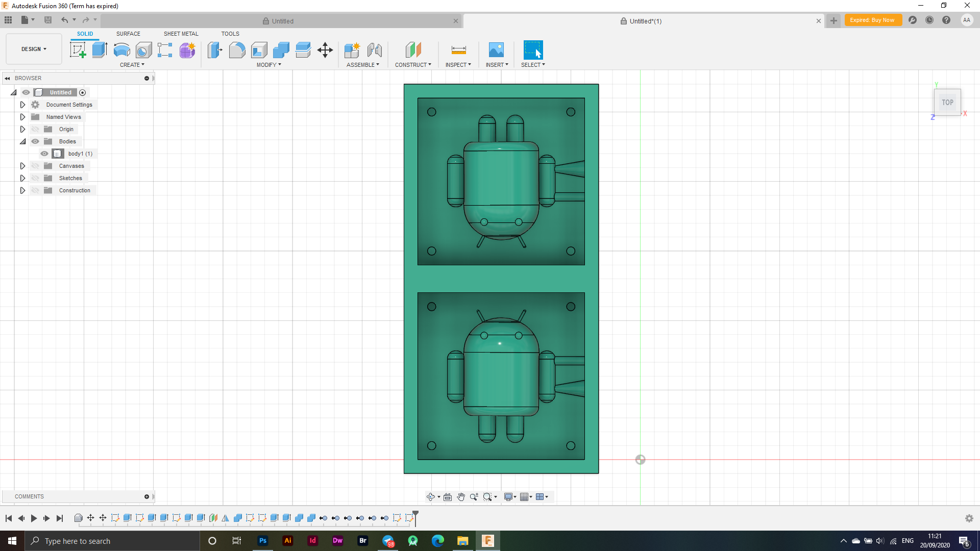Viewport: 980px width, 551px height.
Task: Toggle visibility of the Canvases folder
Action: pyautogui.click(x=35, y=166)
